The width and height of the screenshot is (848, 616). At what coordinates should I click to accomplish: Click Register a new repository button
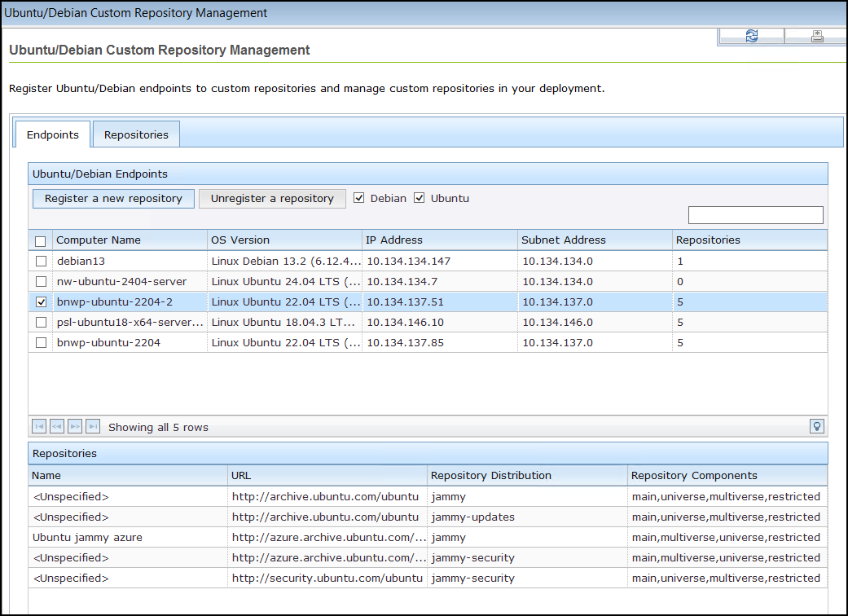click(x=113, y=199)
